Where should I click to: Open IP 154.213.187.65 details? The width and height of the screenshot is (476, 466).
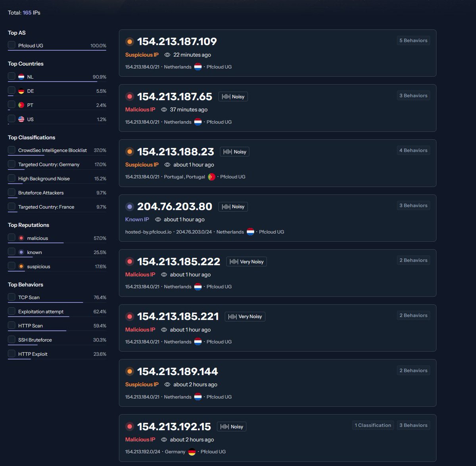coord(175,97)
